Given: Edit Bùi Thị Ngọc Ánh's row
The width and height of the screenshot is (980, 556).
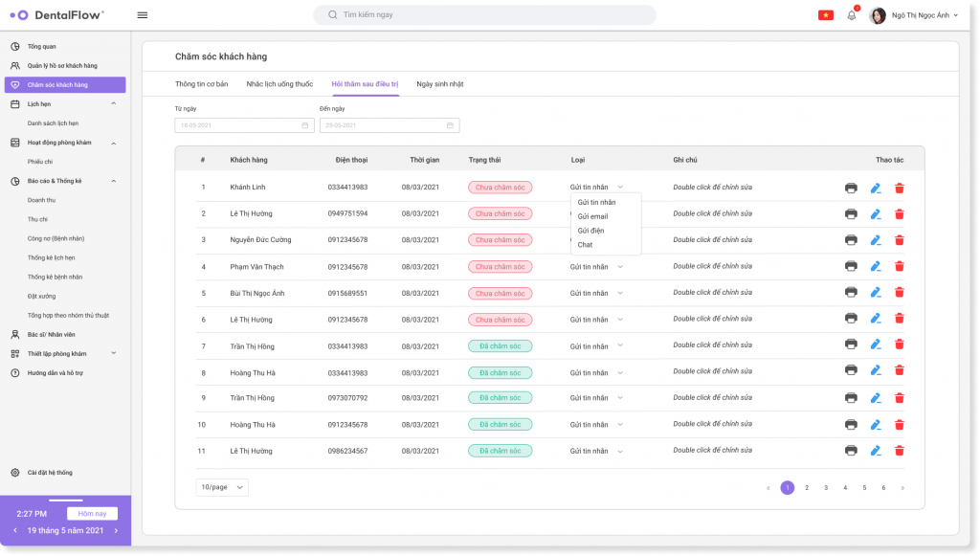Looking at the screenshot, I should [876, 293].
